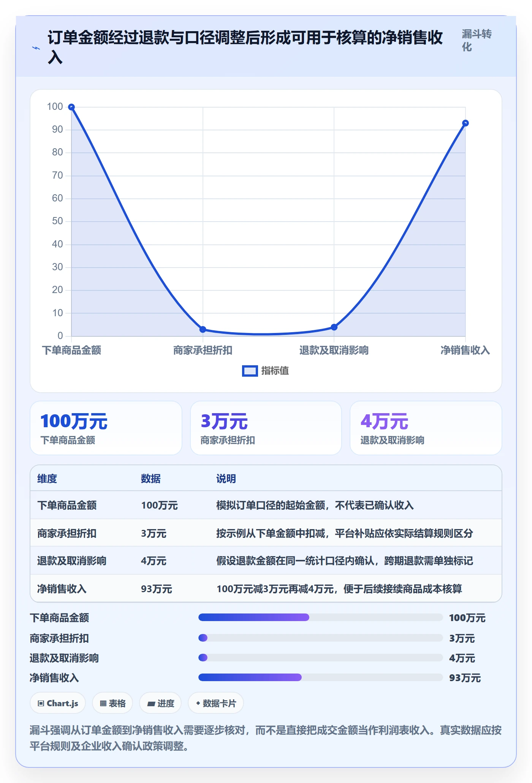Click the 净销售收入 progress bar
Image resolution: width=532 pixels, height=783 pixels.
click(320, 677)
